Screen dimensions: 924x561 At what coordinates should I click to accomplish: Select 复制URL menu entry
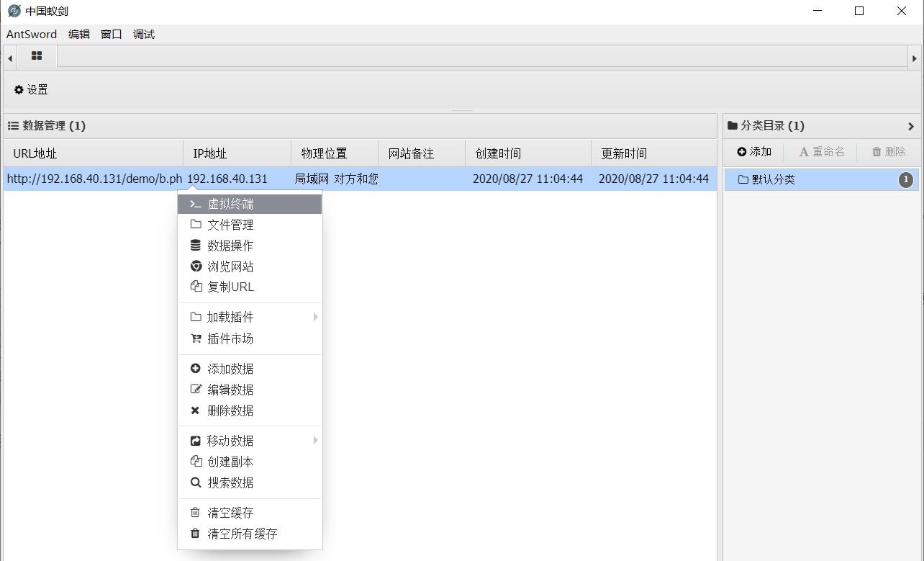pos(250,287)
